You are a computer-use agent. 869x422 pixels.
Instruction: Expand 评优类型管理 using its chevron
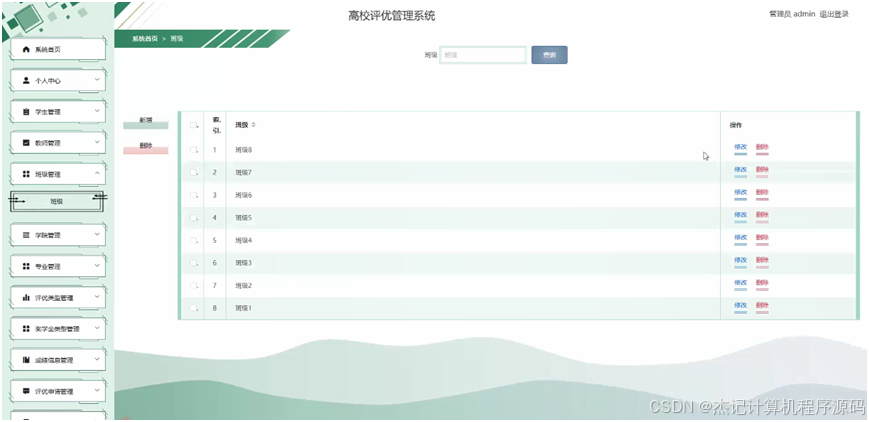pos(97,297)
